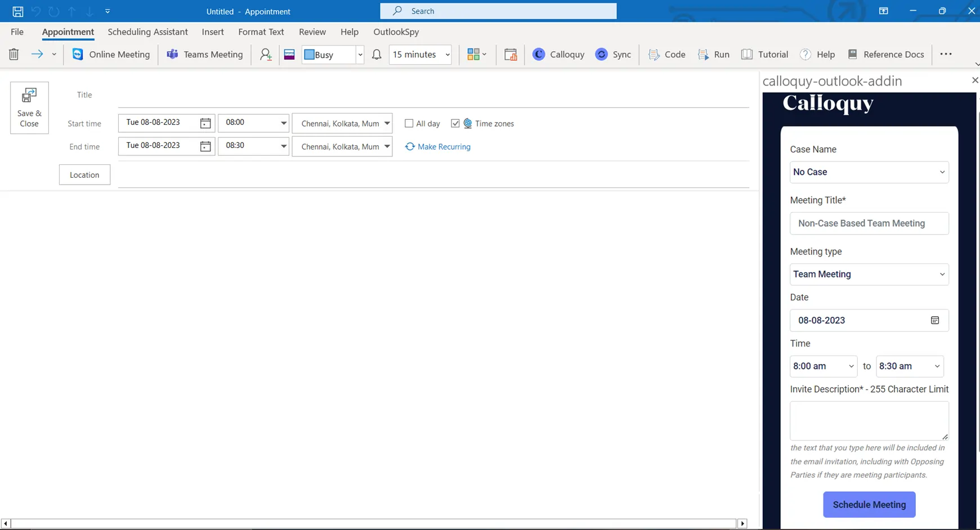Expand the 08:30 end time dropdown
The image size is (980, 530).
(284, 146)
